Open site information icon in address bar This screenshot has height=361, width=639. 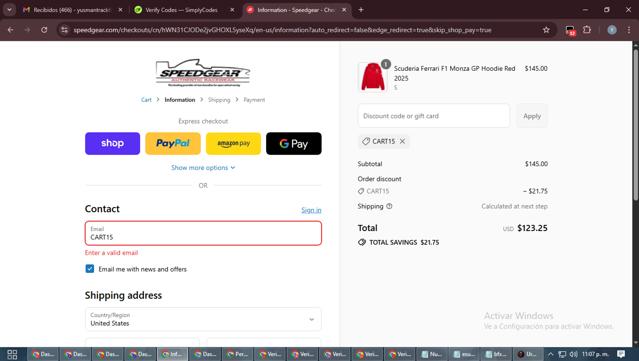tap(64, 30)
